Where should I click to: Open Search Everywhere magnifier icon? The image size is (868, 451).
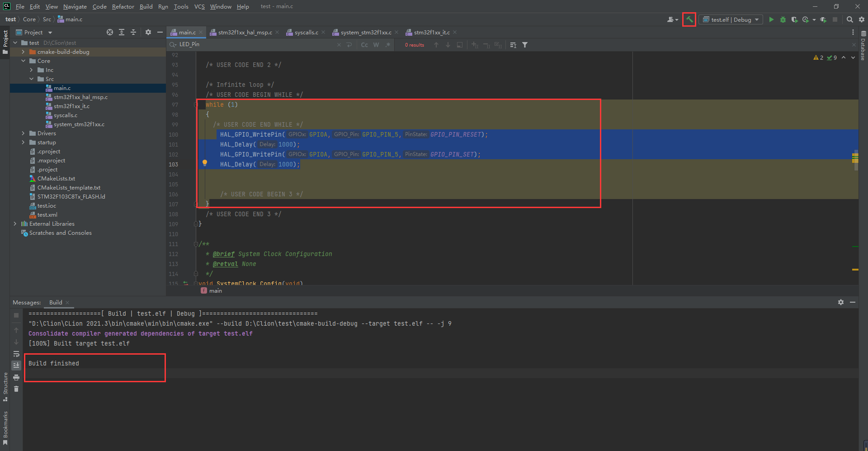coord(850,19)
